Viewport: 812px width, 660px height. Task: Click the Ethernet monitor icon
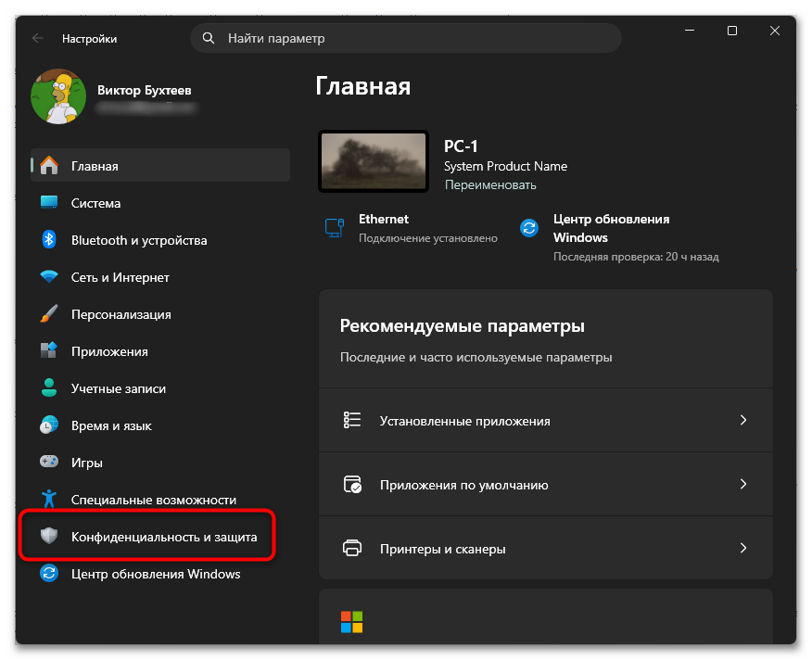tap(335, 228)
